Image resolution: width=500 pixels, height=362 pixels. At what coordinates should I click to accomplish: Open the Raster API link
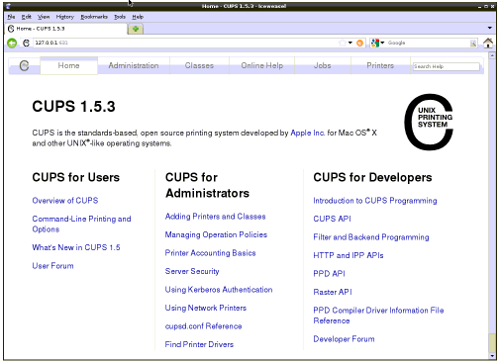pyautogui.click(x=333, y=292)
